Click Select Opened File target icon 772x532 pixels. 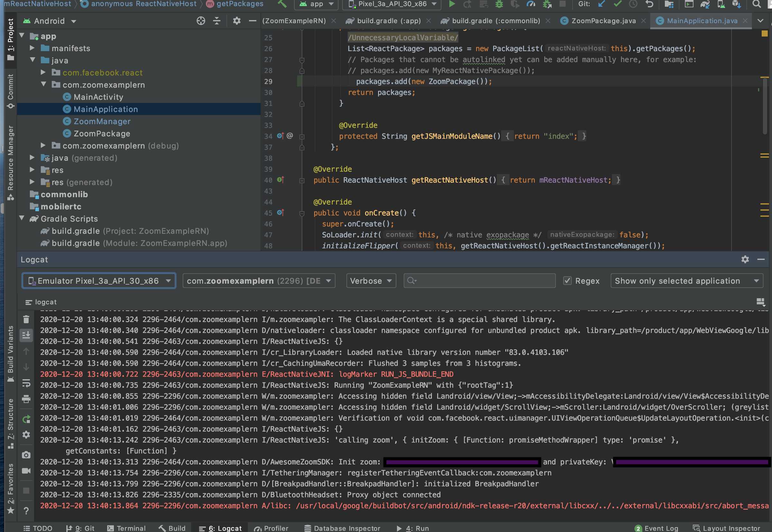point(201,21)
